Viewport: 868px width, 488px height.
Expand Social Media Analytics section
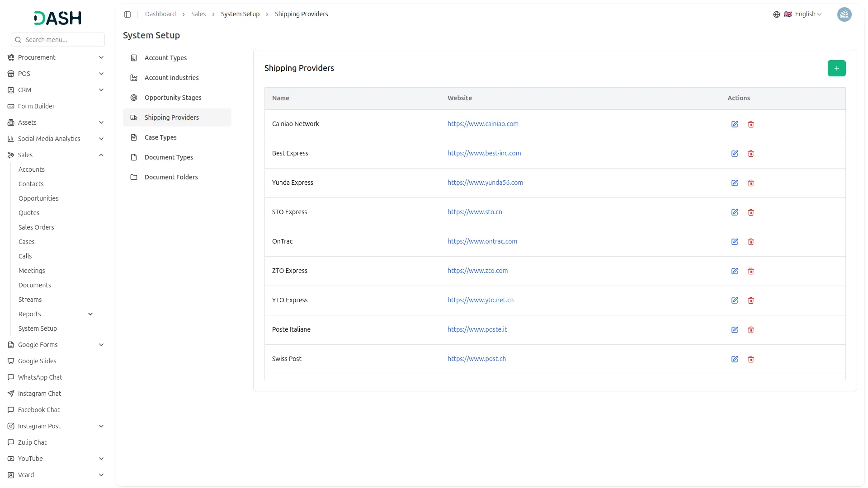pyautogui.click(x=56, y=139)
